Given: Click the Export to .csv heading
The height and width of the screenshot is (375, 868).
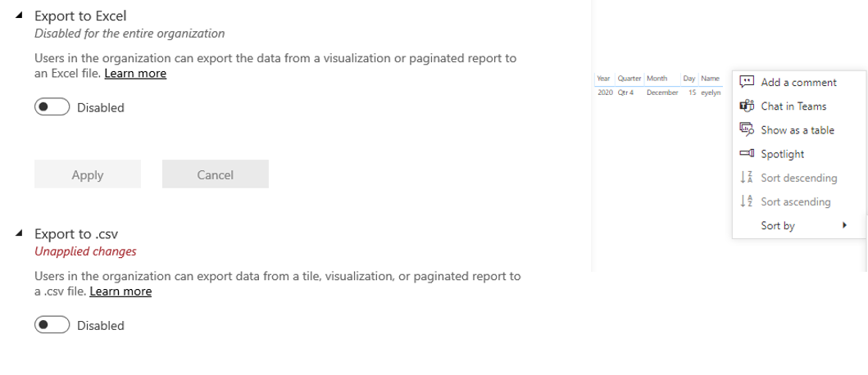Looking at the screenshot, I should point(76,233).
